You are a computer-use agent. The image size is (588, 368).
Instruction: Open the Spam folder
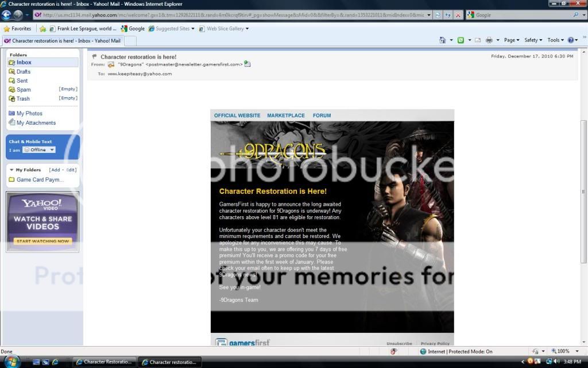(23, 89)
